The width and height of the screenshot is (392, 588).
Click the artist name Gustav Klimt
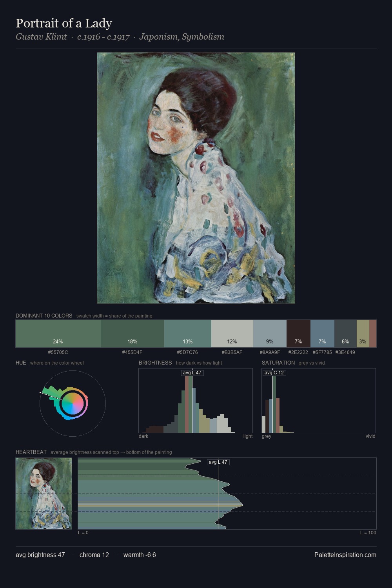pyautogui.click(x=41, y=37)
